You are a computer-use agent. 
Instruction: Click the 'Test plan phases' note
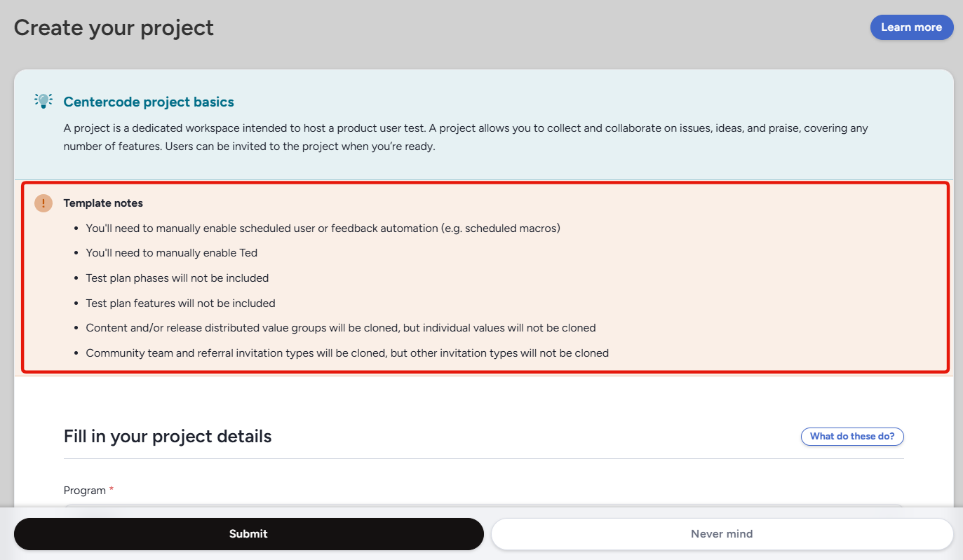tap(177, 278)
